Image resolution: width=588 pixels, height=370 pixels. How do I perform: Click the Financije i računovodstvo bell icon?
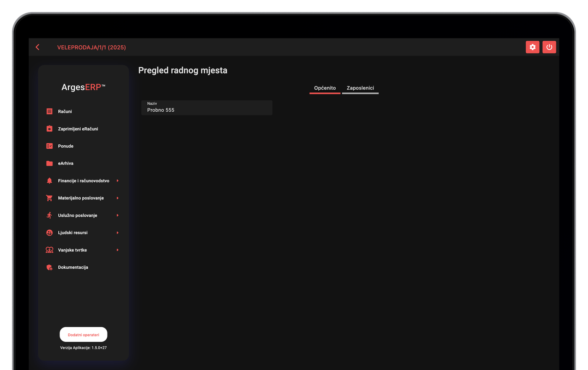[x=50, y=181]
